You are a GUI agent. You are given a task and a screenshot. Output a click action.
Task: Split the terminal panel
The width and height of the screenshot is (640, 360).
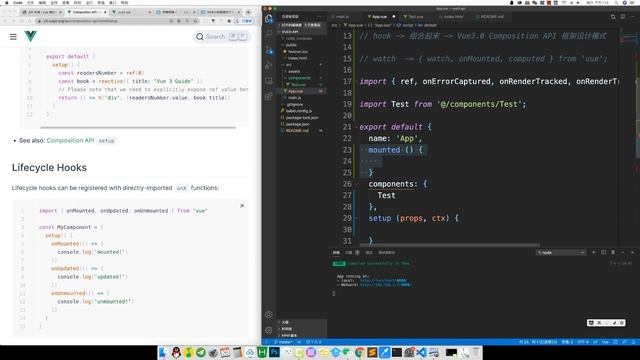tap(603, 253)
